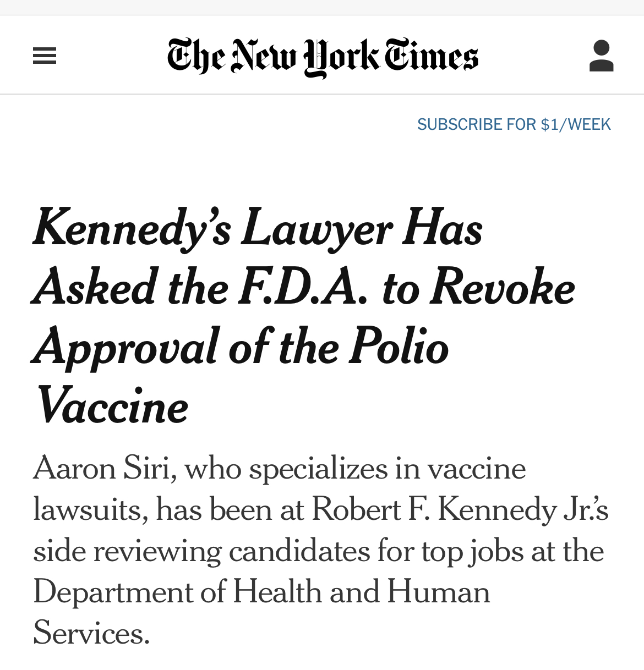Viewport: 644px width, 670px height.
Task: Click the word "Revoke" in the headline
Action: 502,287
